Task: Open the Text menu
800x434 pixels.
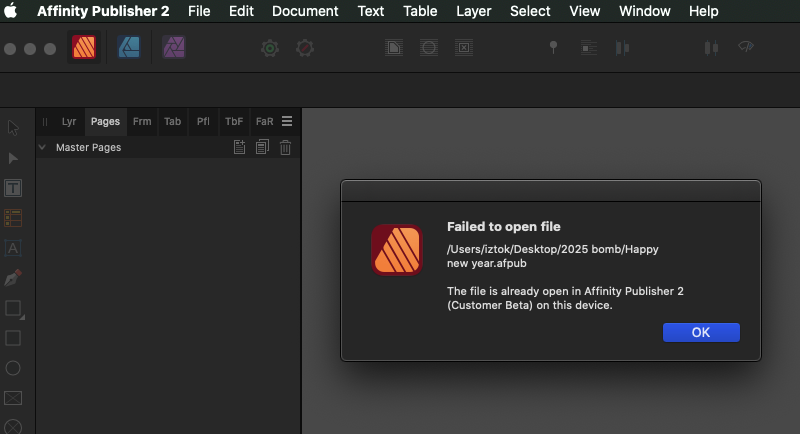Action: coord(371,11)
